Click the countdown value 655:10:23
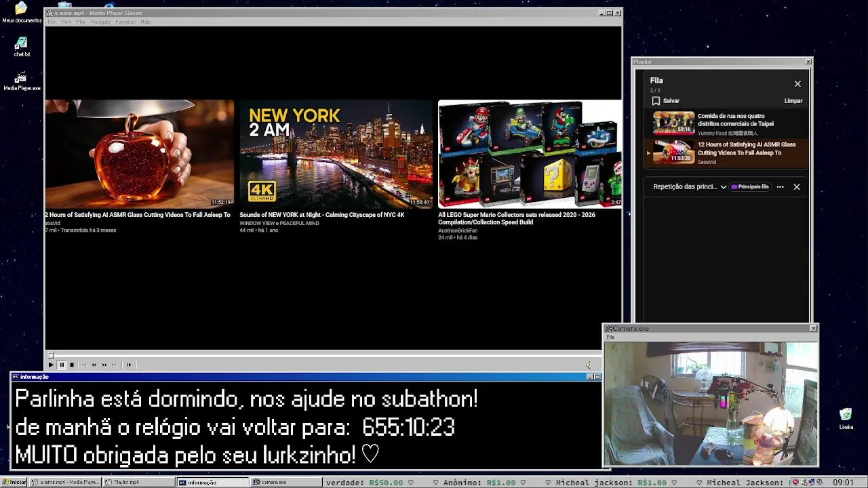 (408, 428)
